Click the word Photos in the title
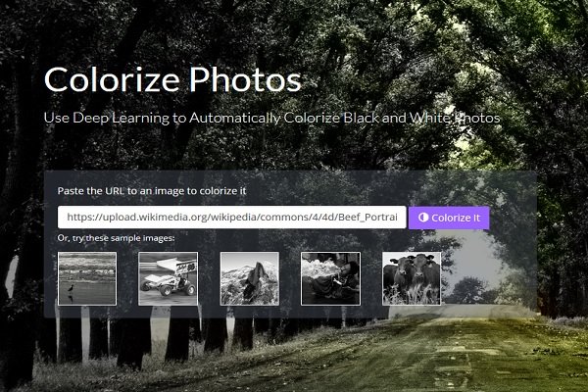588x392 pixels. pos(245,79)
